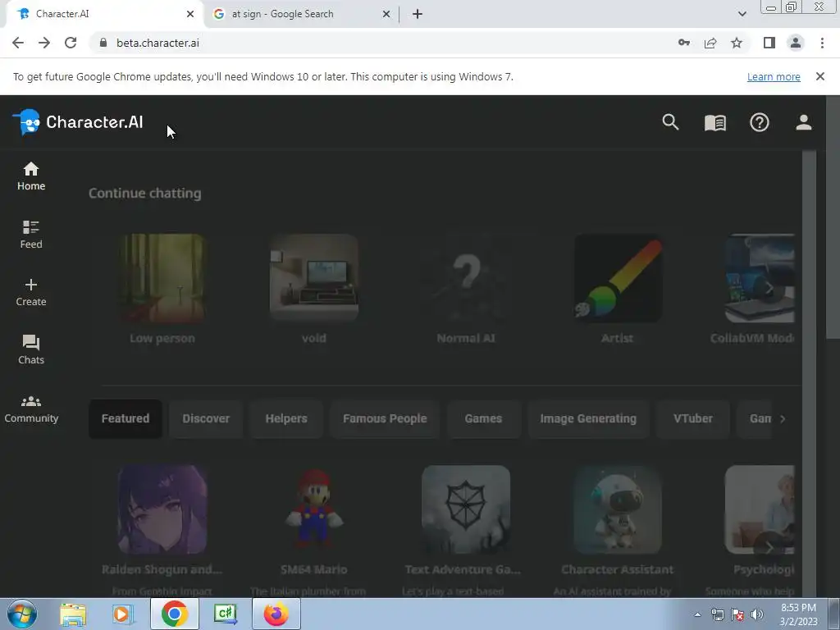Open the search magnifier icon
840x630 pixels.
670,122
